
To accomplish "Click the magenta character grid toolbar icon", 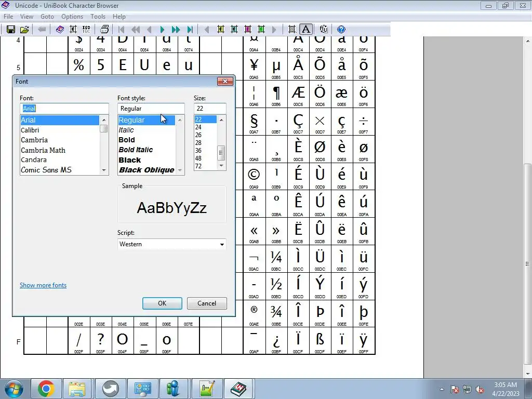I will coord(248,30).
